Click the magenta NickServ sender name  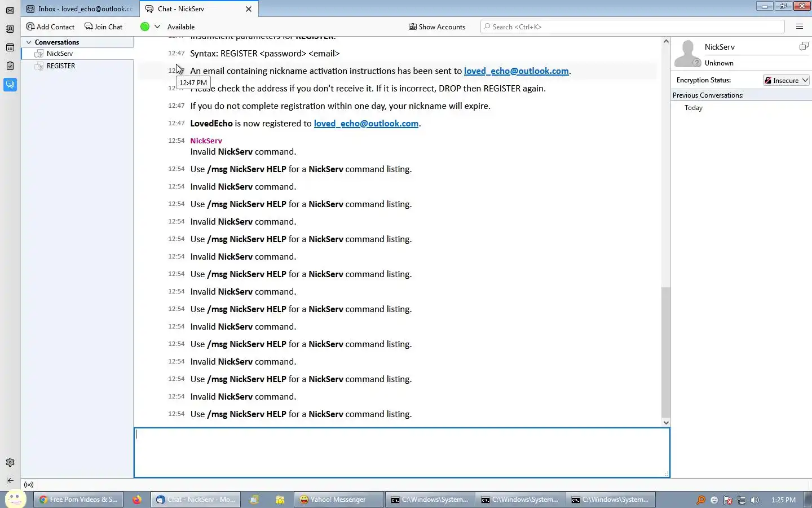[206, 141]
